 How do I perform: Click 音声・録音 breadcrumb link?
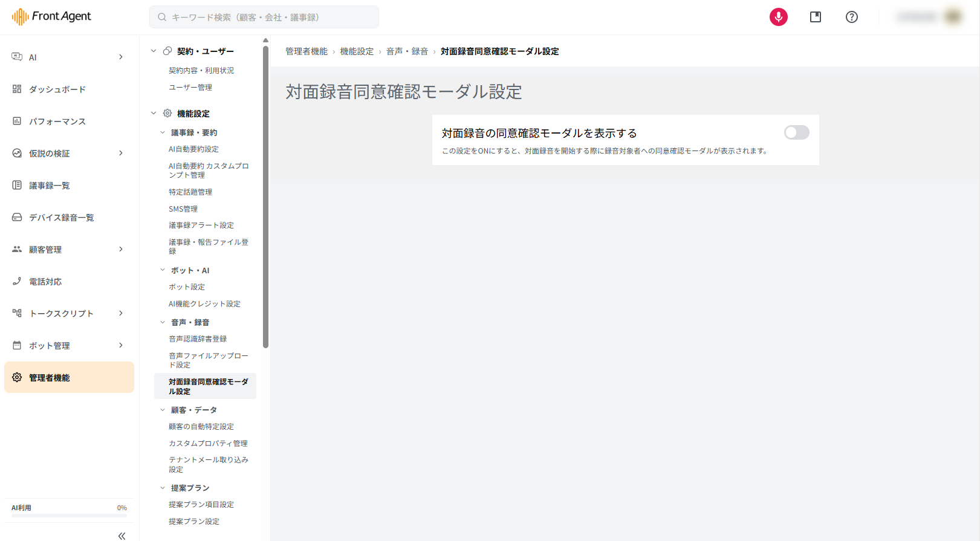click(407, 51)
